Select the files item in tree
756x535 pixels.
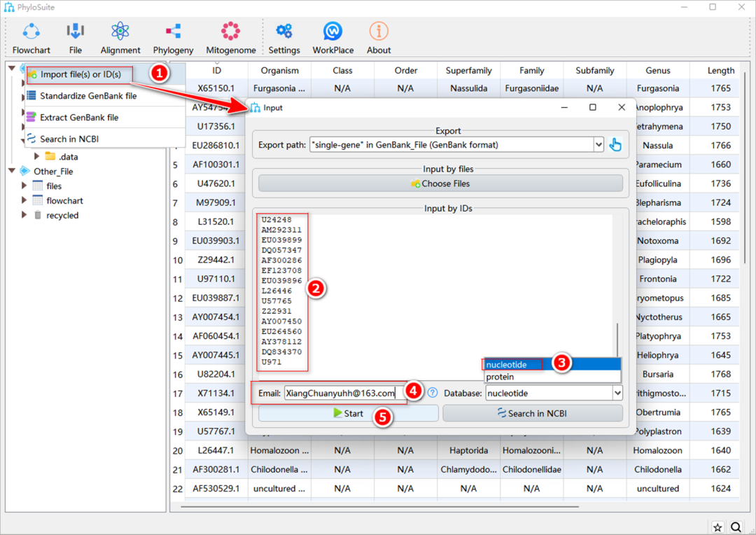point(54,186)
